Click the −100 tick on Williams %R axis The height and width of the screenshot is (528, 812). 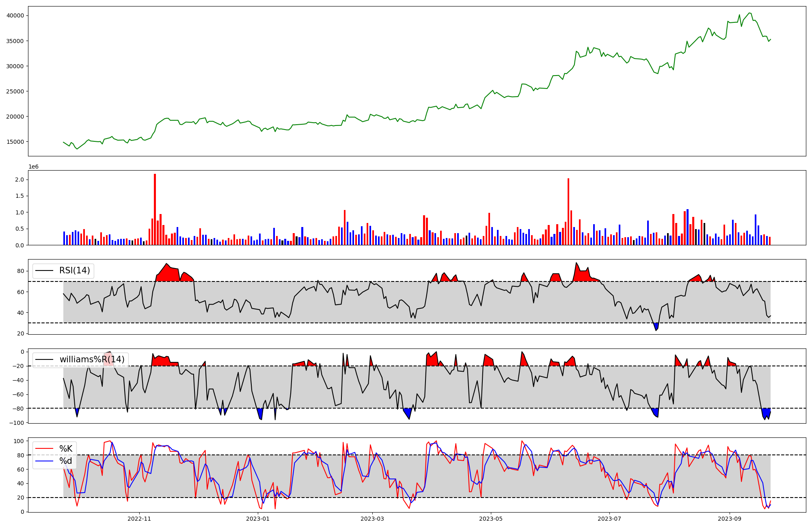[16, 423]
